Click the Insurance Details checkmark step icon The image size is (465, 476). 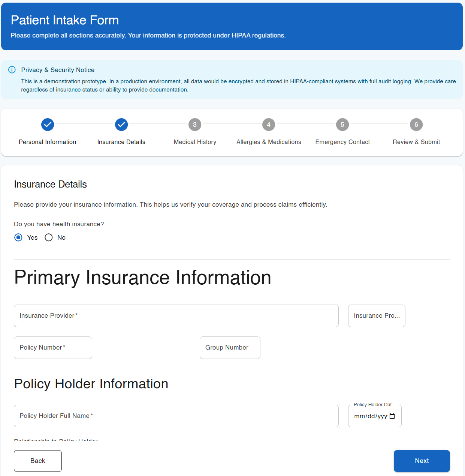point(121,125)
